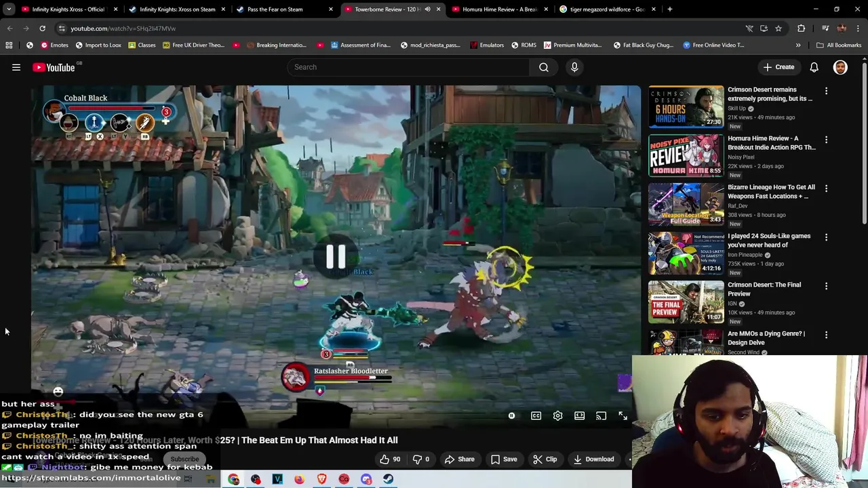Open options for Bizarre Lineage video
This screenshot has height=488, width=868.
coord(826,188)
